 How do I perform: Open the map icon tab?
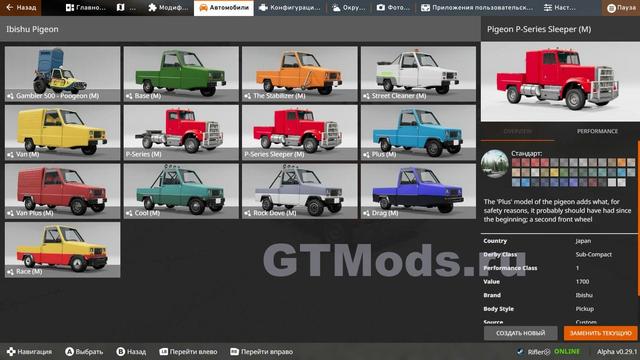126,8
